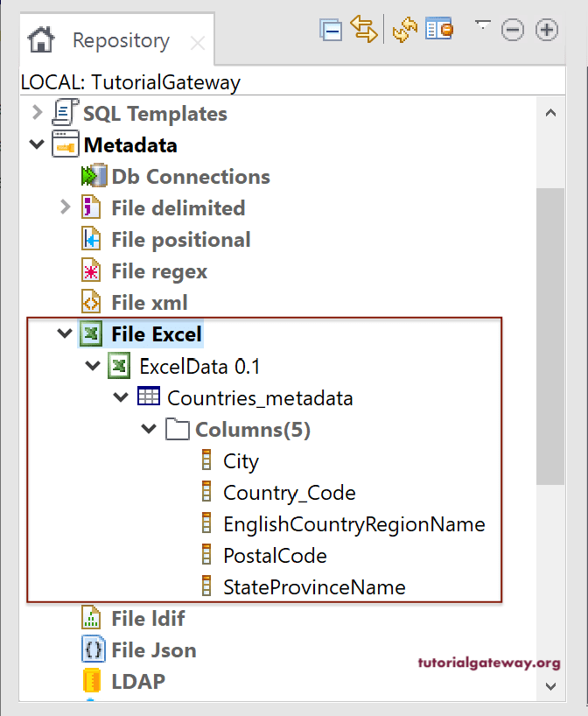Select the File Excel label

(157, 334)
